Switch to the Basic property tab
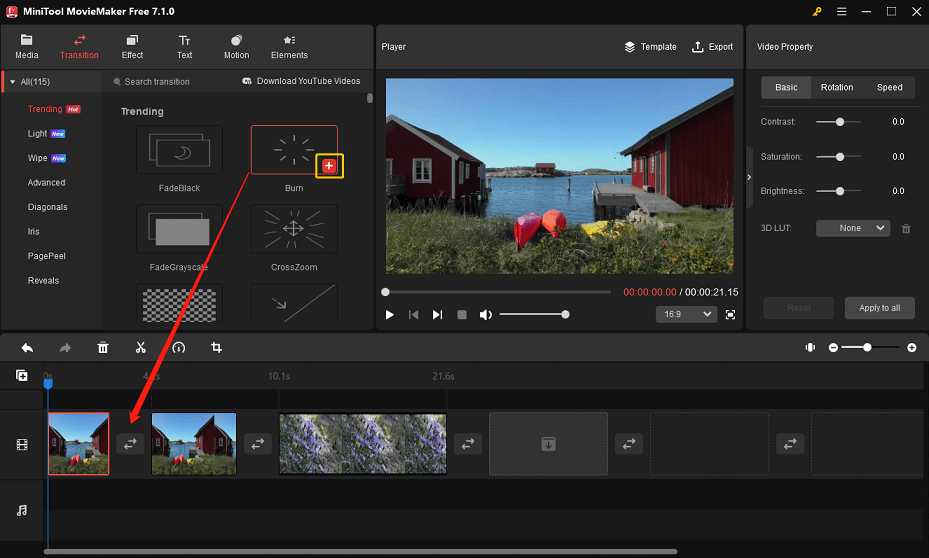Image resolution: width=929 pixels, height=558 pixels. [786, 87]
